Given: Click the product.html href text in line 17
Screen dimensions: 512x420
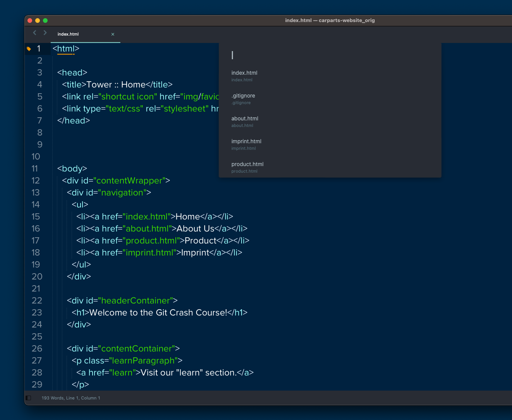Looking at the screenshot, I should click(x=151, y=240).
